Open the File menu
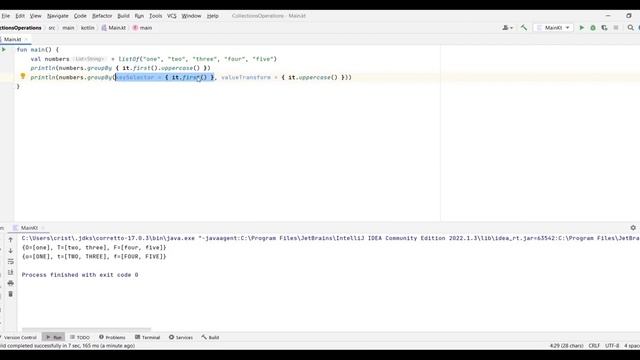Viewport: 640px width, 360px height. pos(5,16)
